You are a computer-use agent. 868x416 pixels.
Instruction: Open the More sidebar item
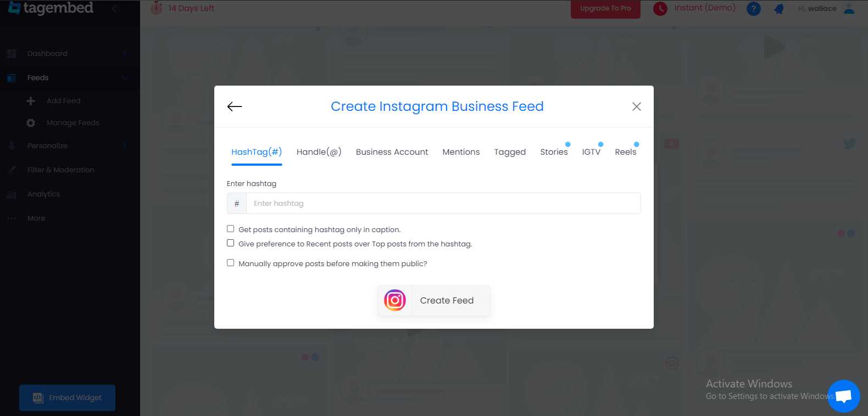point(36,218)
